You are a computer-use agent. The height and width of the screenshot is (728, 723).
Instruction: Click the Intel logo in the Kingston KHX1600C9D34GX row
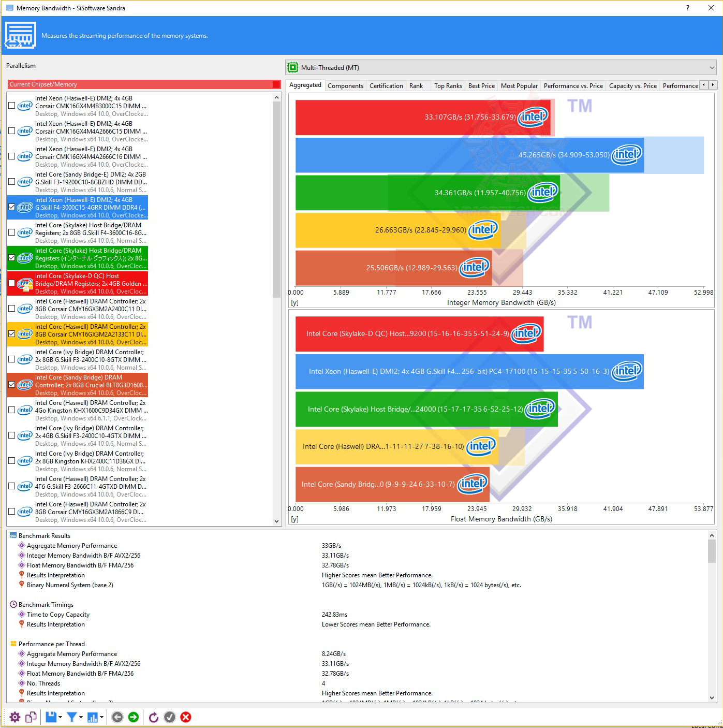(25, 410)
